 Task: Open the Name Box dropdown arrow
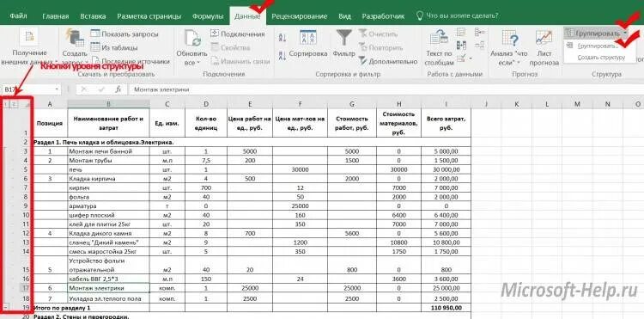(57, 89)
